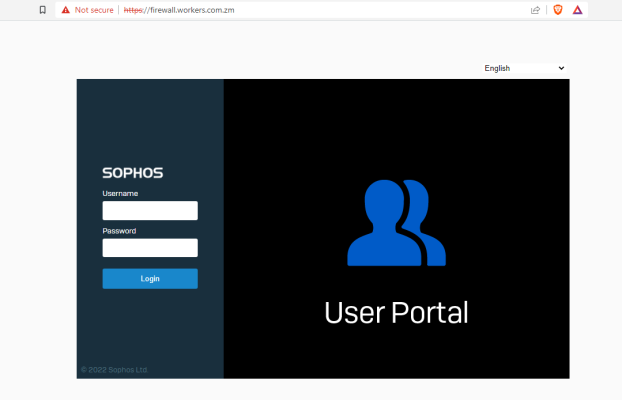This screenshot has width=622, height=400.
Task: Open the Brave Shields lion icon
Action: pos(558,10)
